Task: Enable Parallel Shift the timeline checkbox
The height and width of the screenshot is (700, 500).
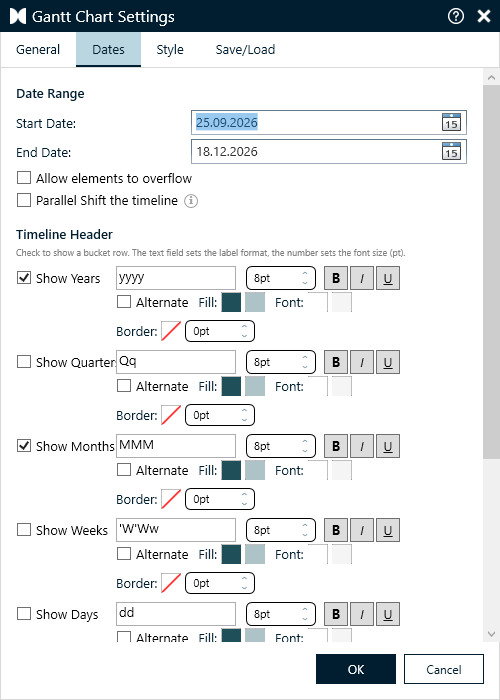Action: tap(24, 200)
